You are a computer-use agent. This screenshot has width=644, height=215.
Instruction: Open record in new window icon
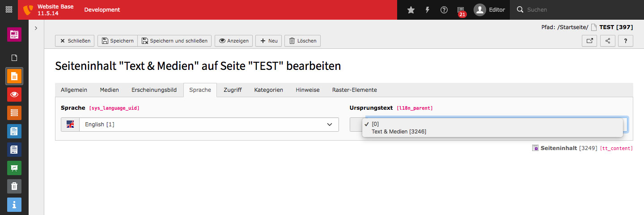(589, 41)
